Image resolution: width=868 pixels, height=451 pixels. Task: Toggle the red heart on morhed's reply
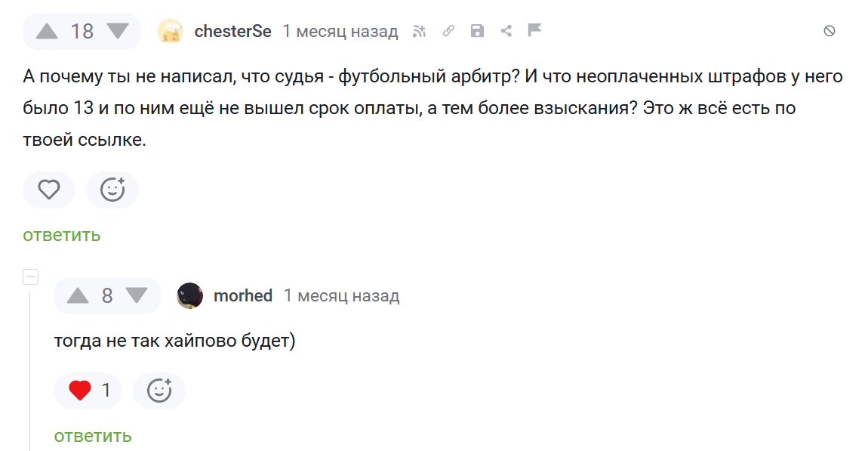tap(80, 391)
